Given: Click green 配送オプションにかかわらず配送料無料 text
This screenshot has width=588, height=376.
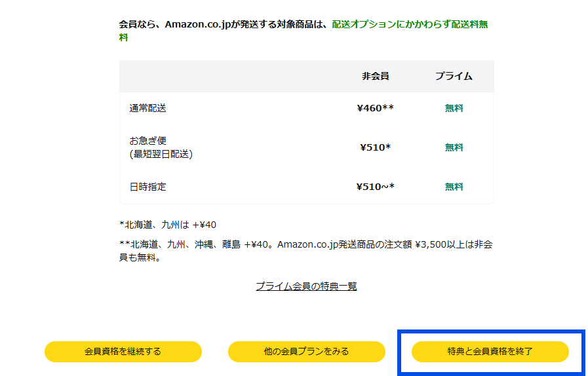Looking at the screenshot, I should (410, 24).
